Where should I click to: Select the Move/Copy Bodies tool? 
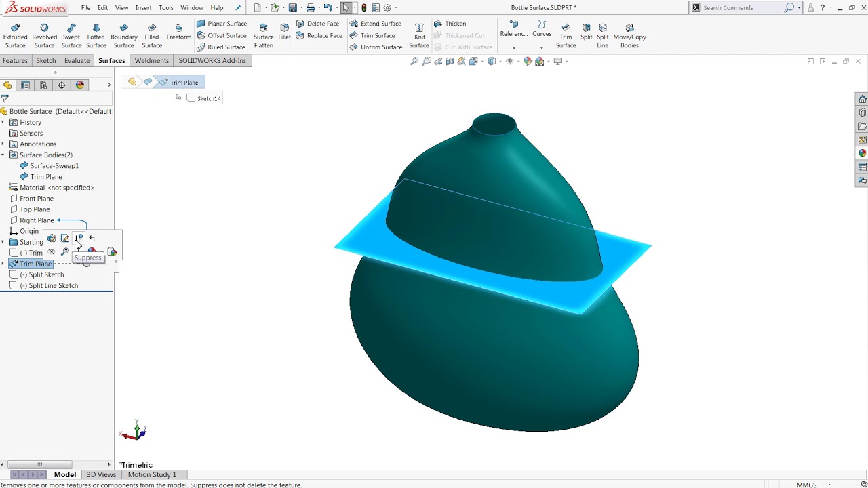pos(629,36)
